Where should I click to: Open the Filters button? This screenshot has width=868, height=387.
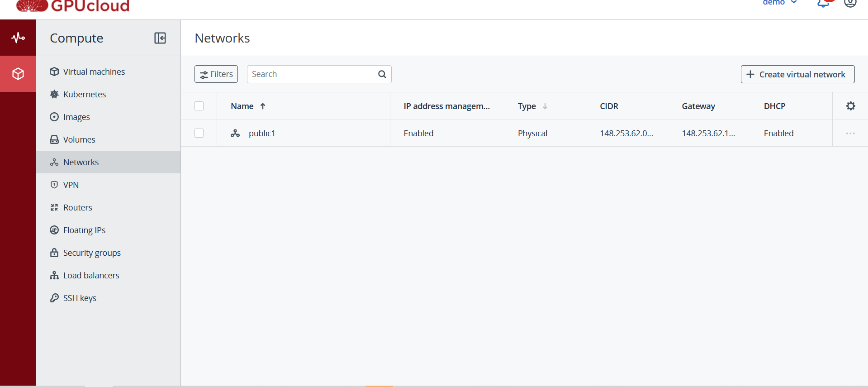click(216, 74)
